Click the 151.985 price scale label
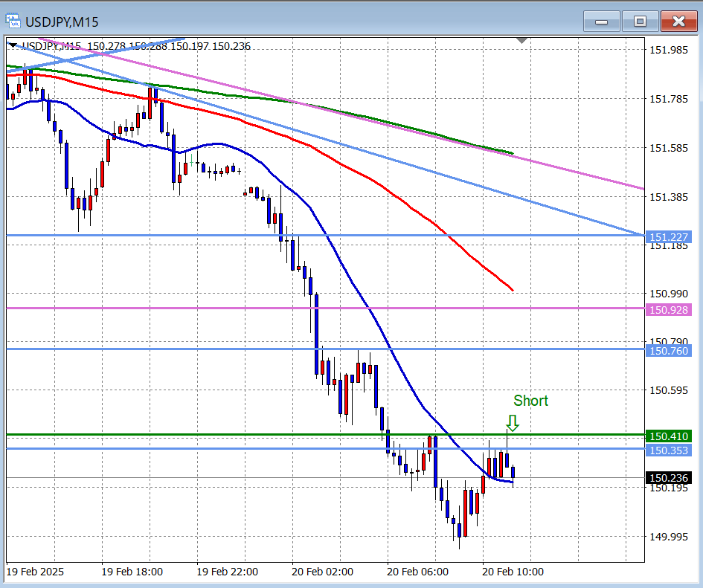 (x=667, y=50)
